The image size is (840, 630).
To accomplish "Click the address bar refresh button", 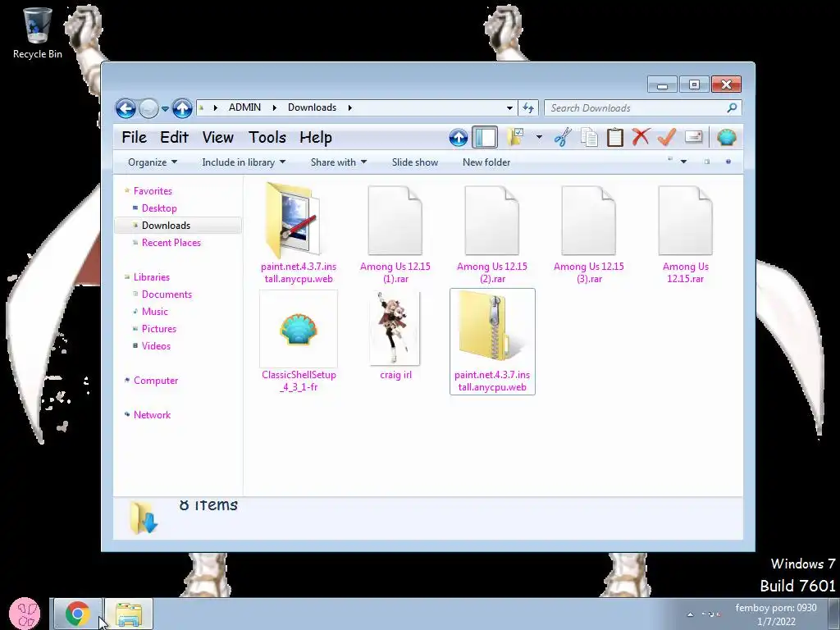I will [528, 108].
